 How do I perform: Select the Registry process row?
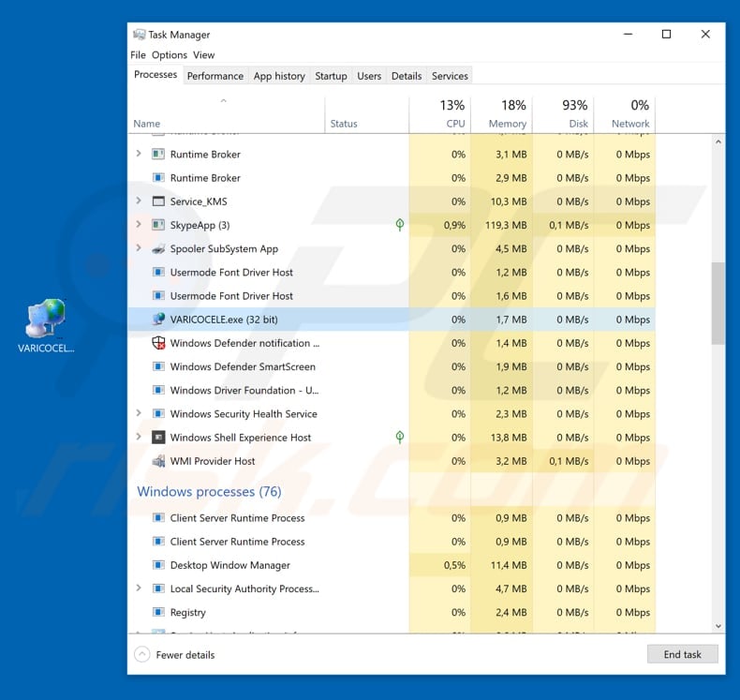392,612
